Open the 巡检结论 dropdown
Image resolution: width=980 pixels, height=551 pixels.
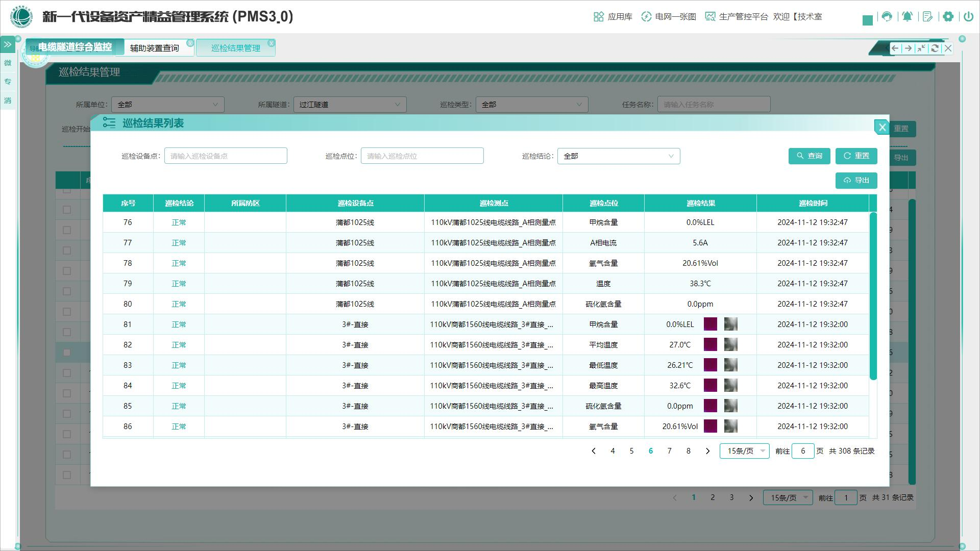coord(618,156)
